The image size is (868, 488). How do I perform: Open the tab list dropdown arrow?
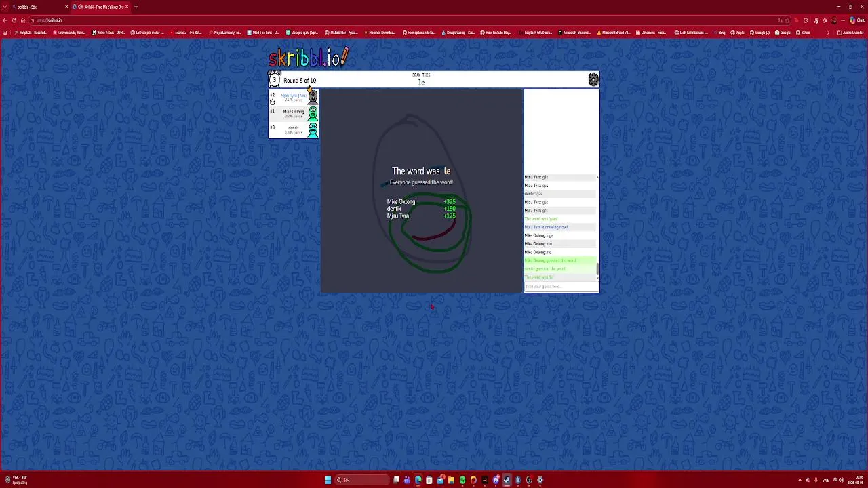click(x=5, y=7)
